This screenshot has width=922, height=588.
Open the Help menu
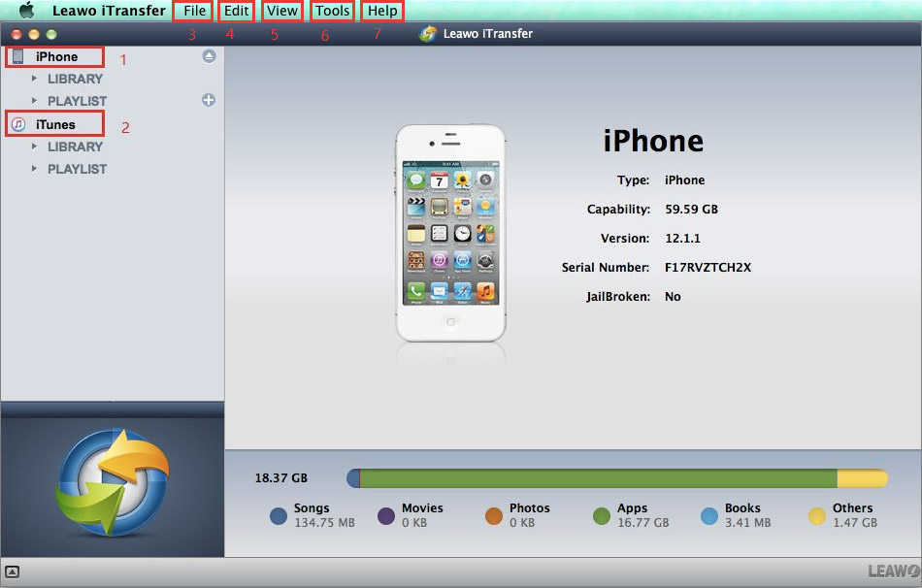click(382, 12)
